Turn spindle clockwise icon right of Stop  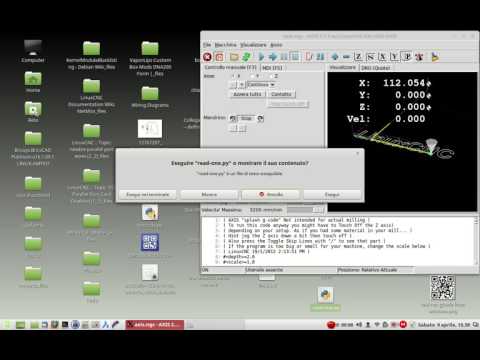point(260,118)
